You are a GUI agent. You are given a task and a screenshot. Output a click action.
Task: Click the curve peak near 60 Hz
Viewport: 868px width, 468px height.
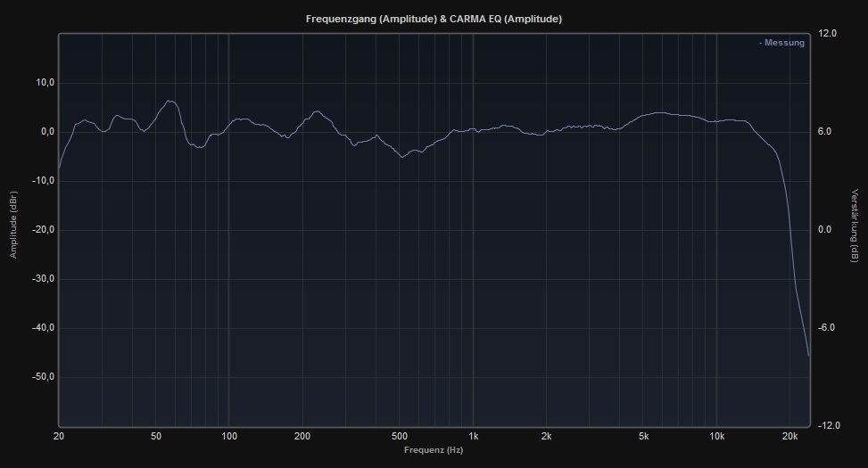(x=169, y=101)
